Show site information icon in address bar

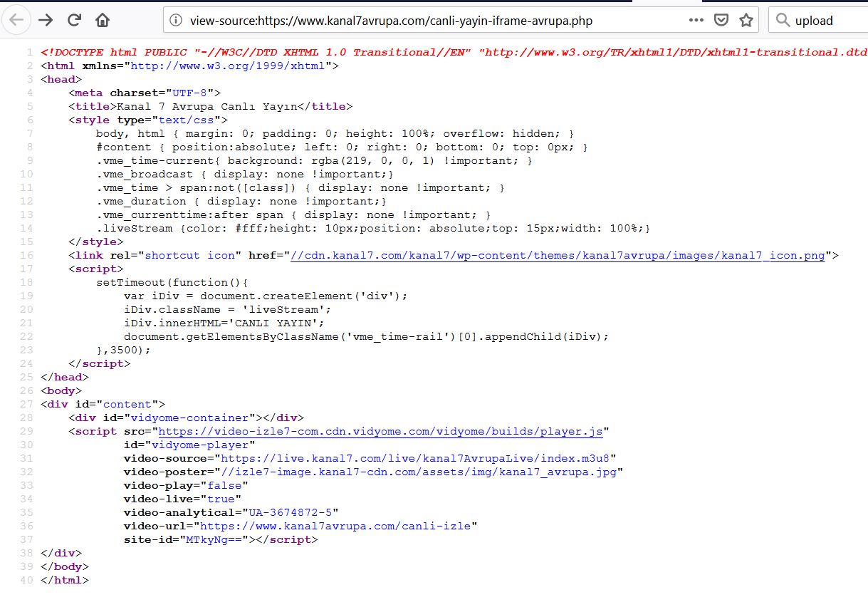[177, 21]
